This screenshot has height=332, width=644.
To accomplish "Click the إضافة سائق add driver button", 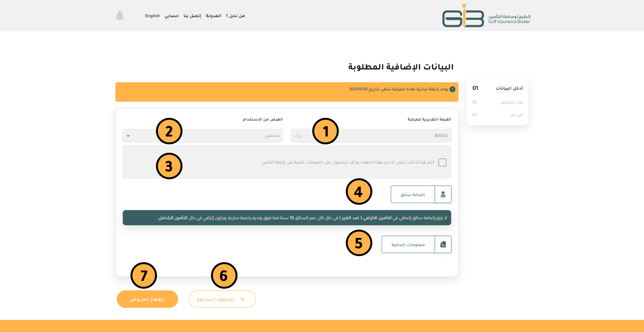I will pos(413,194).
